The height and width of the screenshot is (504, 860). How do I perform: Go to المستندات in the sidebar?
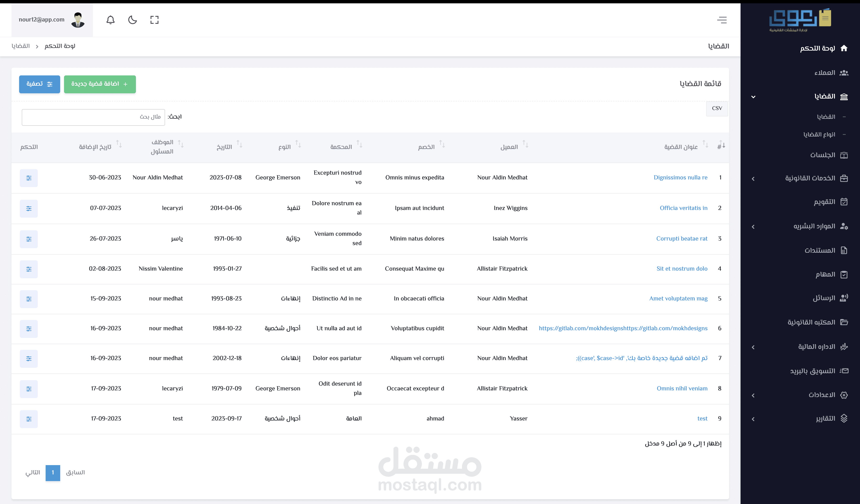pos(820,251)
